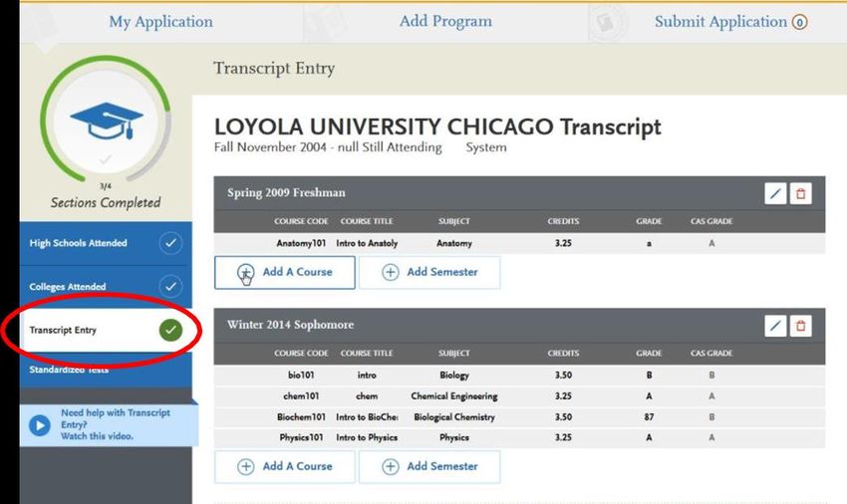
Task: Click the Sections Completed progress ring
Action: [106, 120]
